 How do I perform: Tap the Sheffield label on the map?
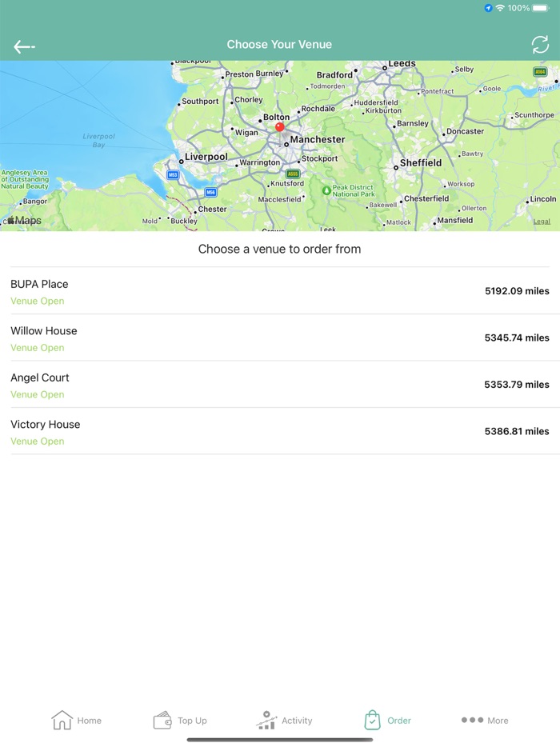[421, 163]
